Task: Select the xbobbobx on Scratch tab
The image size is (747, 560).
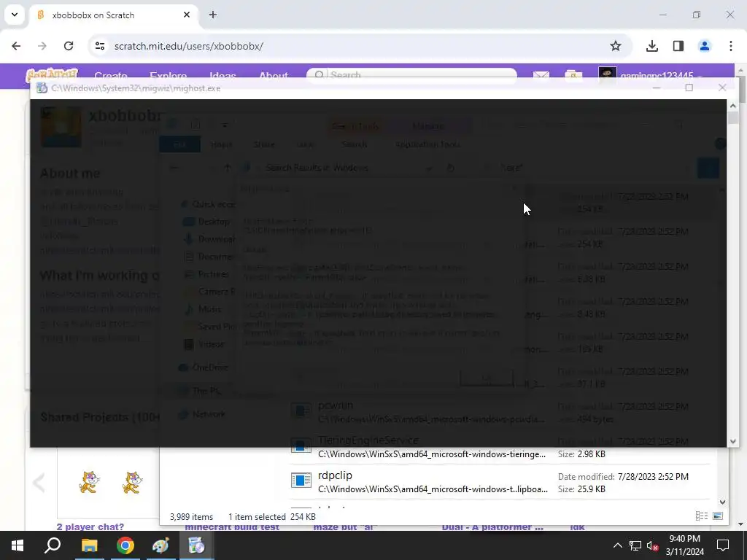Action: (113, 15)
